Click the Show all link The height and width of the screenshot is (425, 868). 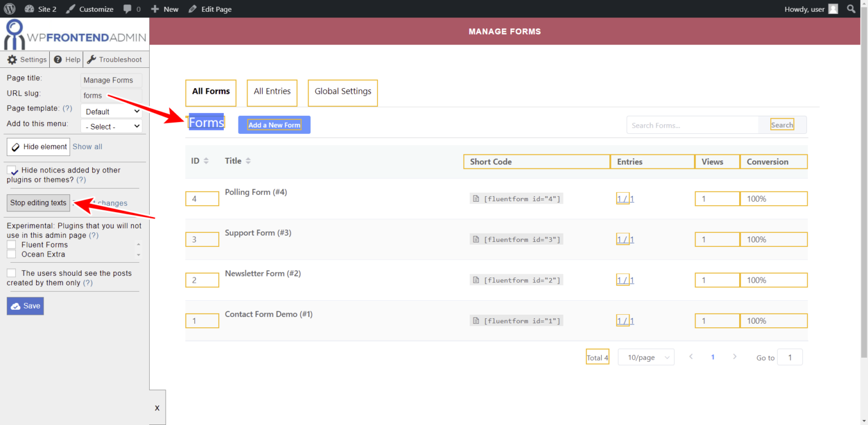pos(87,146)
